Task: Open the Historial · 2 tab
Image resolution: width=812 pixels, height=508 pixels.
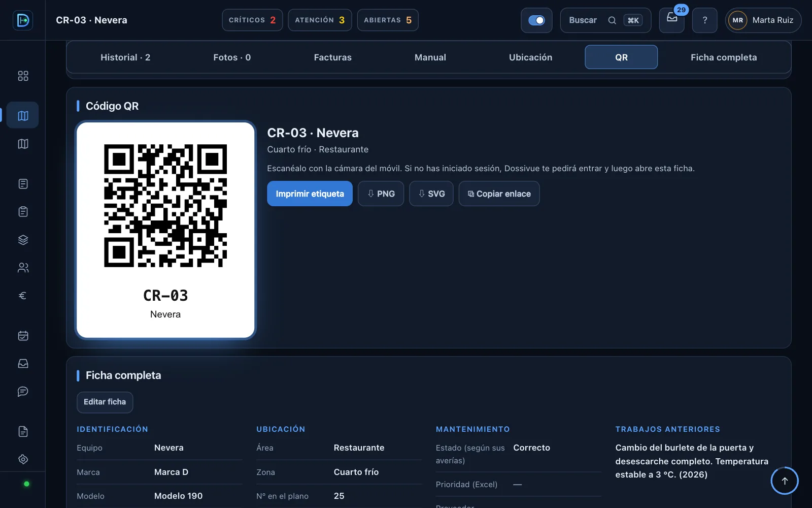Action: pyautogui.click(x=125, y=57)
